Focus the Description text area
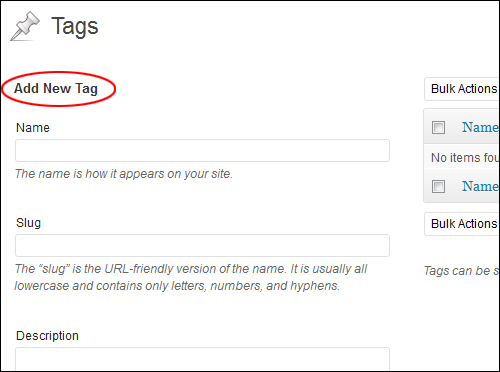 202,359
